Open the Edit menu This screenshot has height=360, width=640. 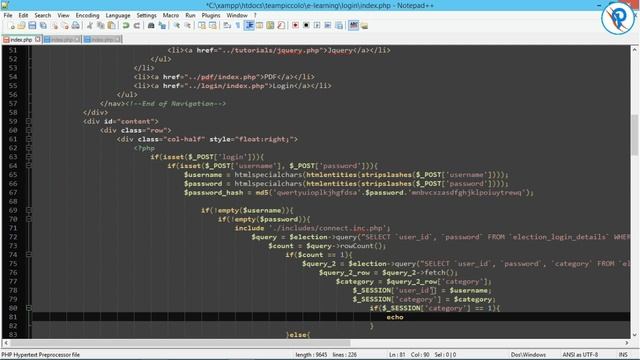click(23, 15)
